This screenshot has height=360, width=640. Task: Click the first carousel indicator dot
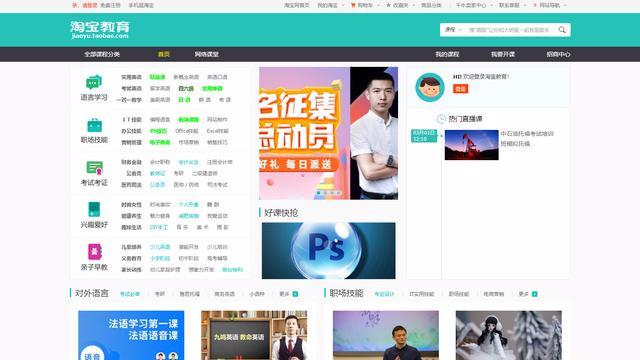(319, 193)
